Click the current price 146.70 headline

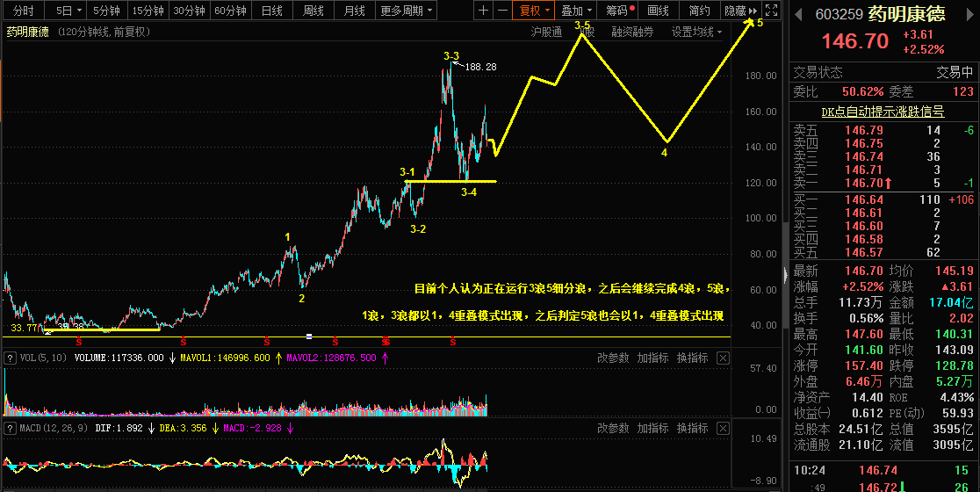tap(854, 41)
